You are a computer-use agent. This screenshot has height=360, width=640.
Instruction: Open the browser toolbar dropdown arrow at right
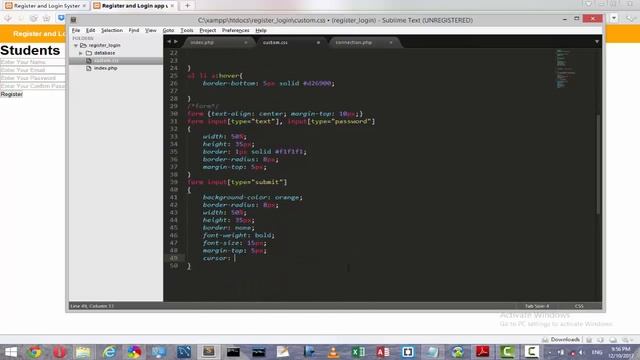pos(614,18)
